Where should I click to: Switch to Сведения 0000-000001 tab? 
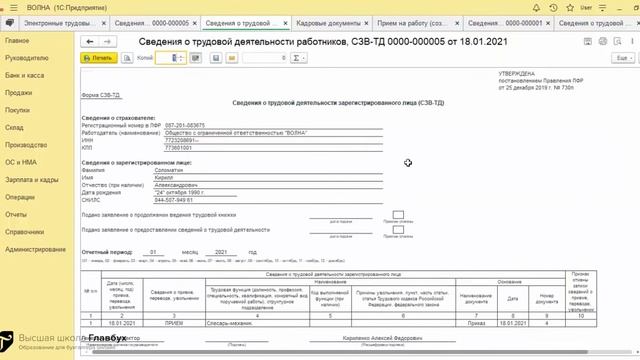pos(505,23)
